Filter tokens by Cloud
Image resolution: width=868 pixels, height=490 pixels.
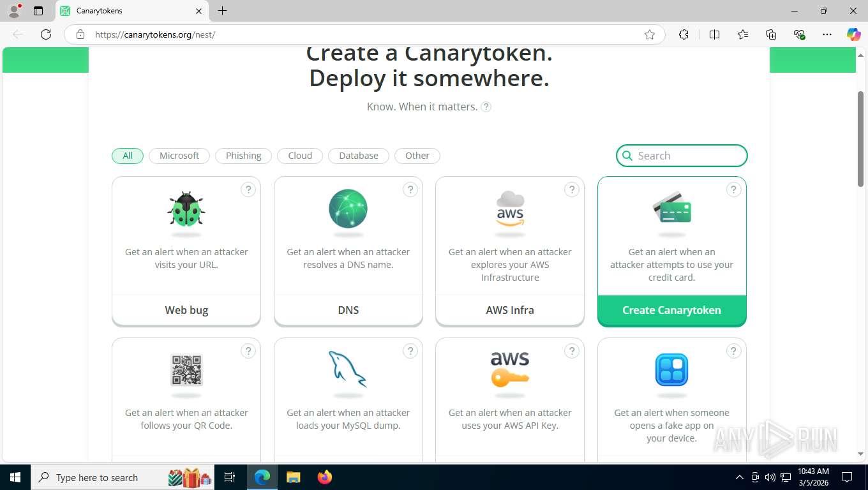300,156
